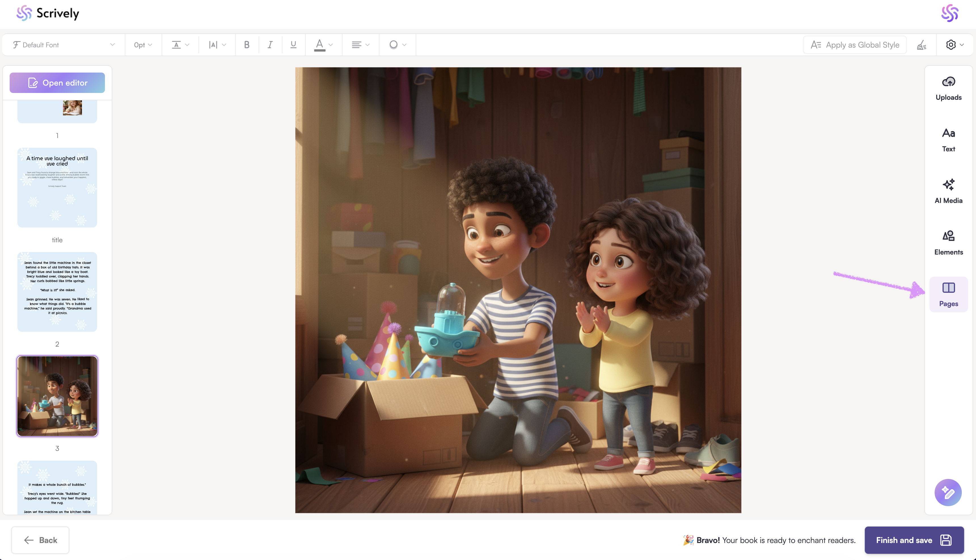Click the Open editor button
The height and width of the screenshot is (560, 976).
click(x=57, y=83)
